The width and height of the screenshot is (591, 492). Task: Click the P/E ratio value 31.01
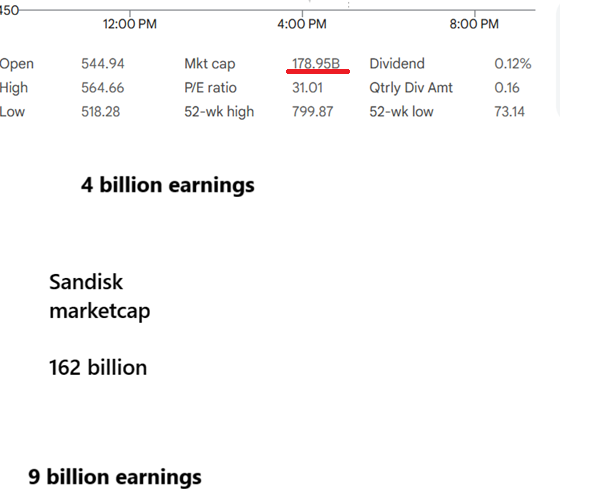307,88
